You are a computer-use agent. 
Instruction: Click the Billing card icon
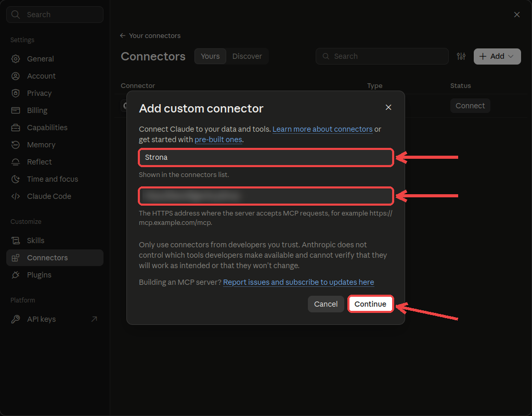point(16,110)
